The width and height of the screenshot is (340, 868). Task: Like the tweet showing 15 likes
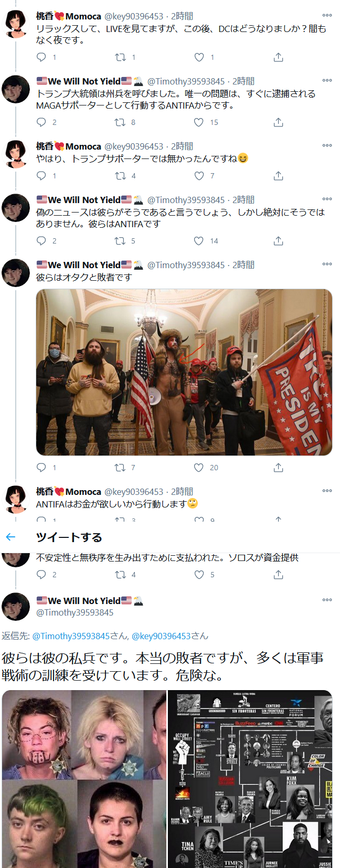click(x=199, y=122)
